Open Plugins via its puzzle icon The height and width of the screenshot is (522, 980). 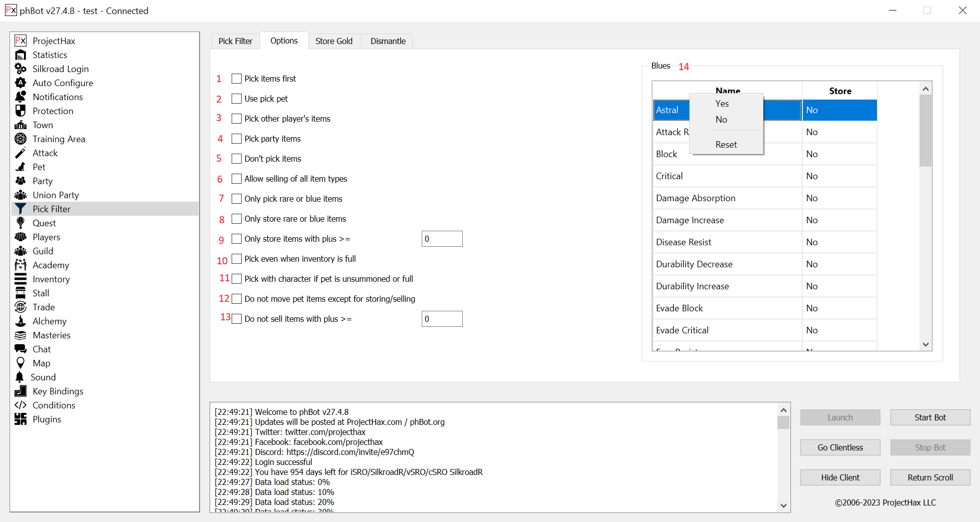[x=21, y=419]
